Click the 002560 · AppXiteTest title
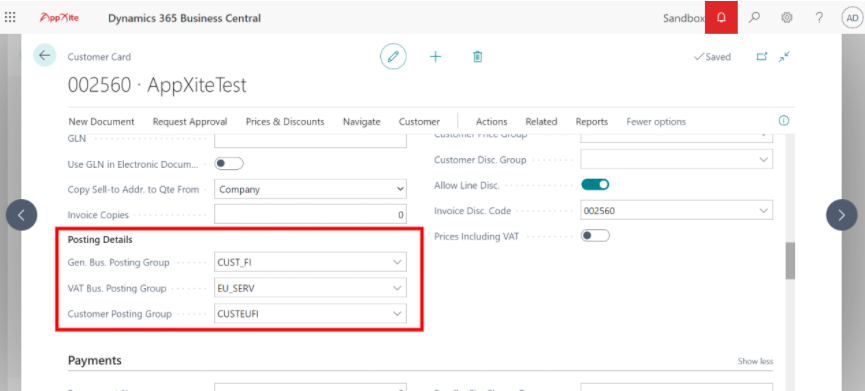The width and height of the screenshot is (865, 391). [157, 85]
